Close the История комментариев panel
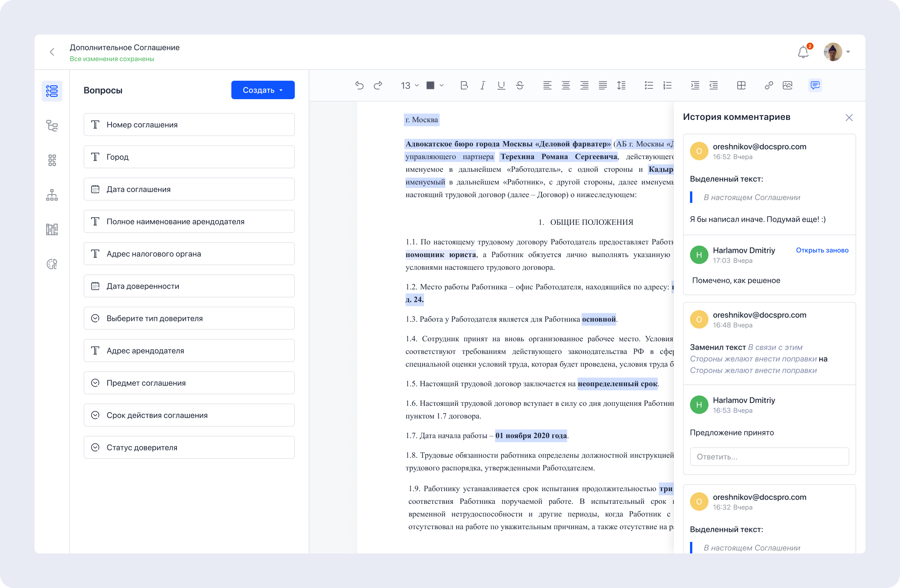The height and width of the screenshot is (588, 900). tap(849, 118)
